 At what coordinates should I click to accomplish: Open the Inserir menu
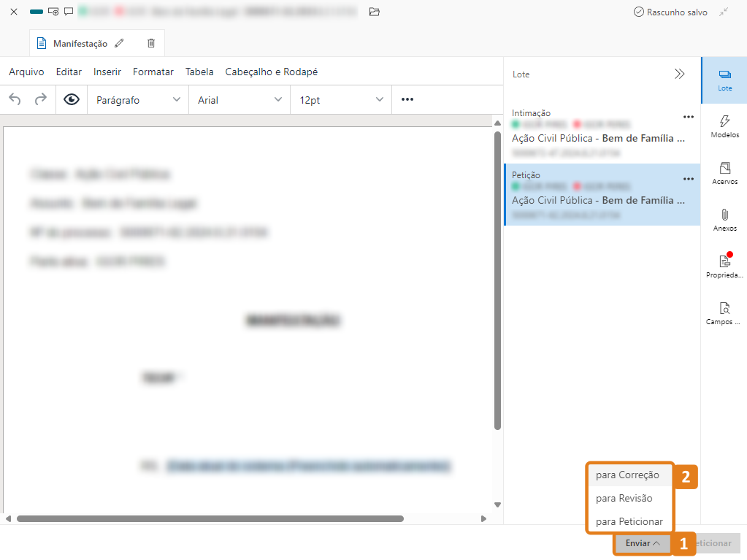pyautogui.click(x=107, y=72)
